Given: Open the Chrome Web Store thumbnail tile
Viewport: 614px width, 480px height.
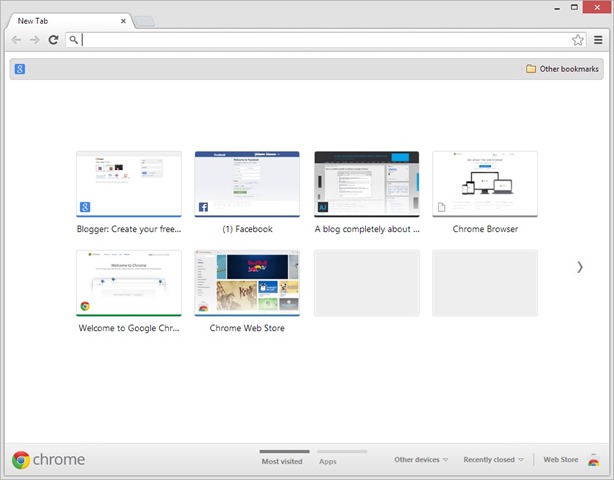Looking at the screenshot, I should pos(247,283).
